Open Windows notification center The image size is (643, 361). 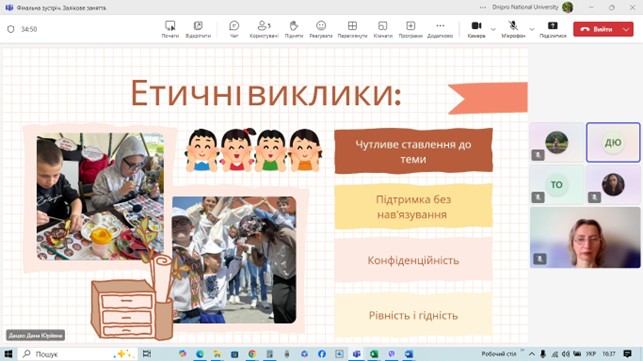coord(627,354)
